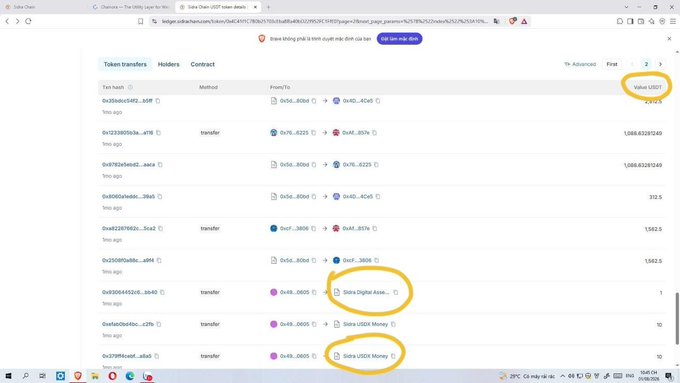Switch to the Holders tab

168,64
